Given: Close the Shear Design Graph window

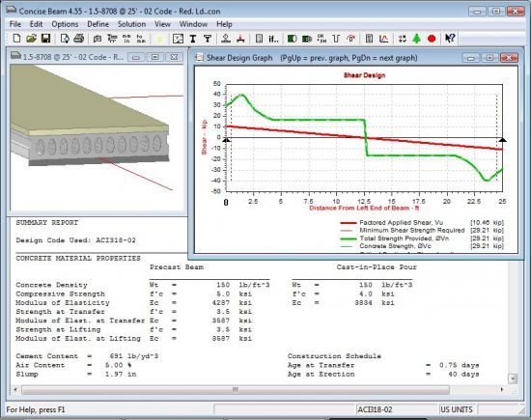Looking at the screenshot, I should tap(509, 58).
